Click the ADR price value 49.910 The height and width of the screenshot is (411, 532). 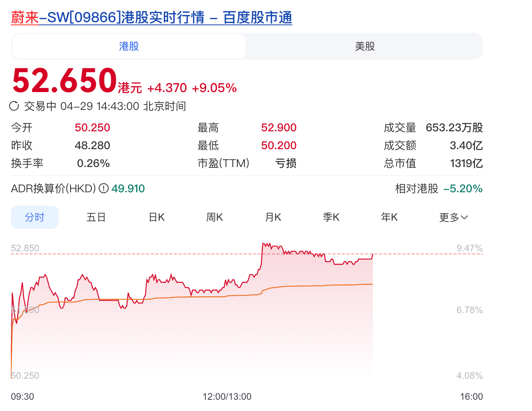pos(128,189)
